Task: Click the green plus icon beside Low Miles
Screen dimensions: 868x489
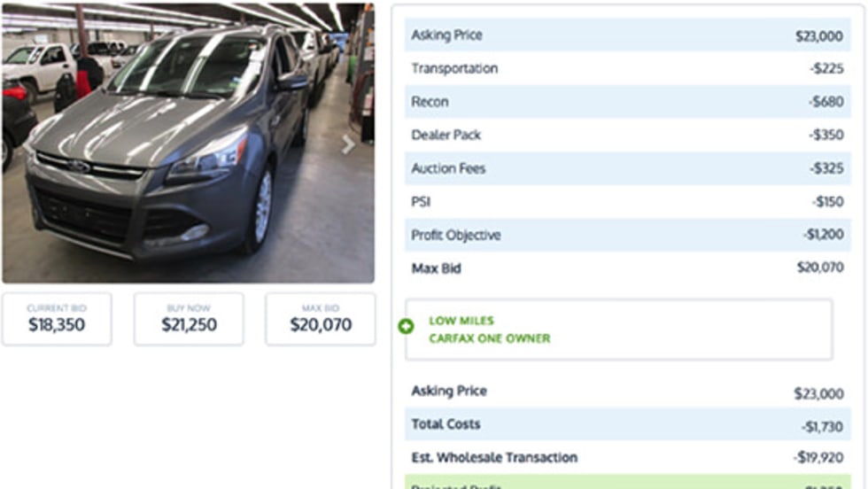Action: pyautogui.click(x=407, y=327)
